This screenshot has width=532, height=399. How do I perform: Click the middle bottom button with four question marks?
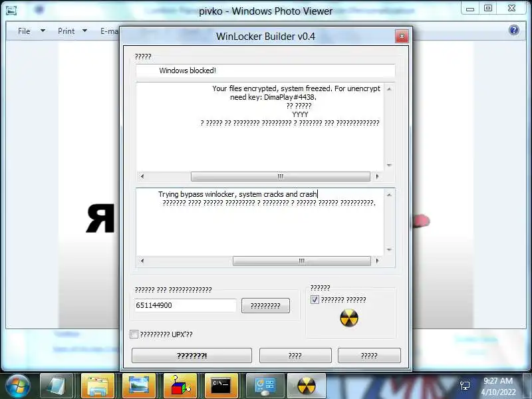tap(295, 355)
